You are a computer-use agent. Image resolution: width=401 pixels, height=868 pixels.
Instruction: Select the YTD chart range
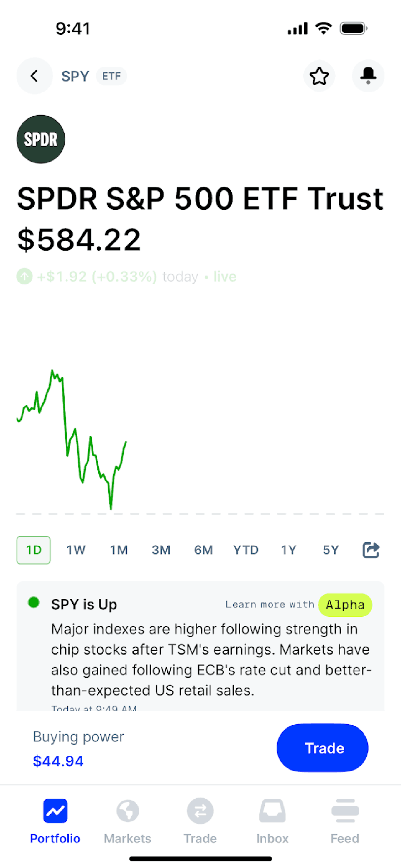coord(246,550)
